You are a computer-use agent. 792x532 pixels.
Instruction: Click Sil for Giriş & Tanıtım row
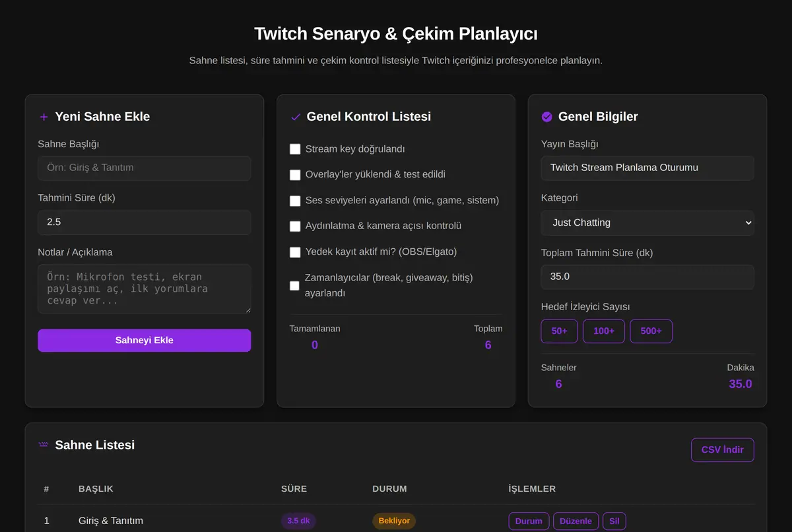point(614,521)
